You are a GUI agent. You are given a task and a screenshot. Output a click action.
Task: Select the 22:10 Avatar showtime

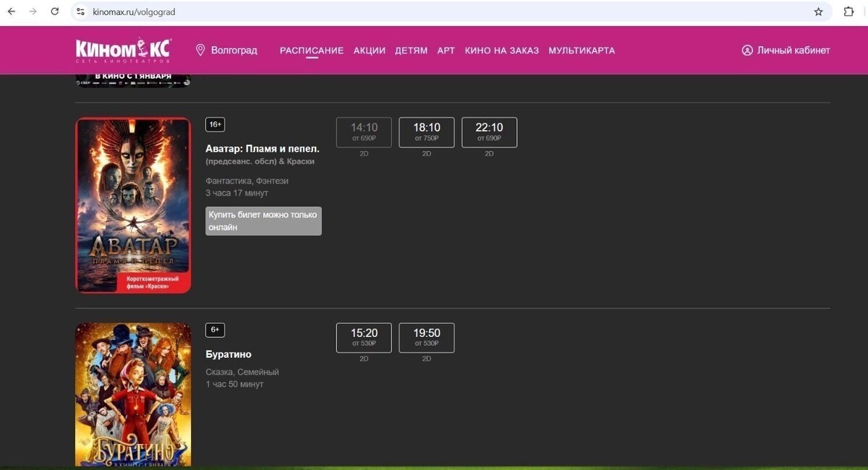tap(489, 132)
